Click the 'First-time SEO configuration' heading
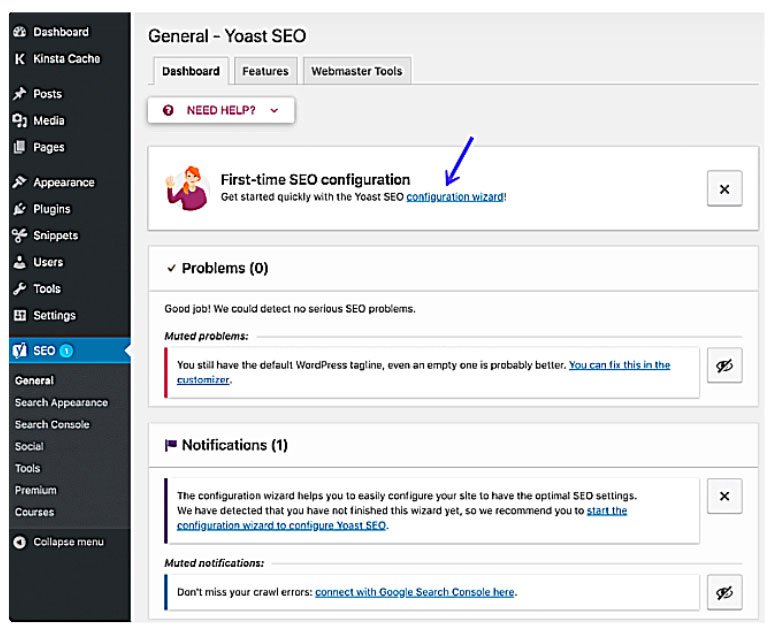The image size is (773, 628). pyautogui.click(x=316, y=179)
